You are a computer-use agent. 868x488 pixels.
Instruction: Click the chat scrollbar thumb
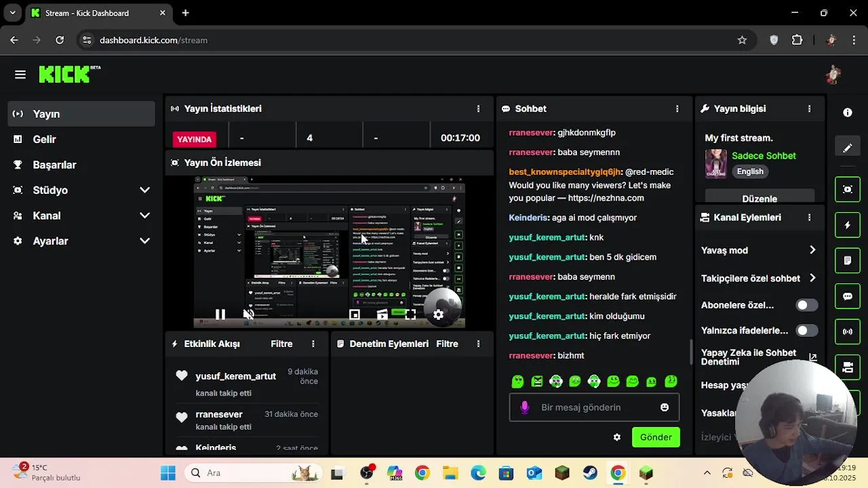[x=691, y=351]
